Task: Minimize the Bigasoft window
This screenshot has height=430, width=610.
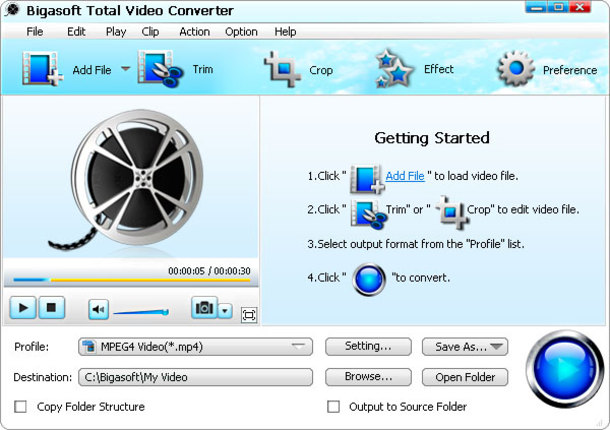Action: click(x=536, y=7)
